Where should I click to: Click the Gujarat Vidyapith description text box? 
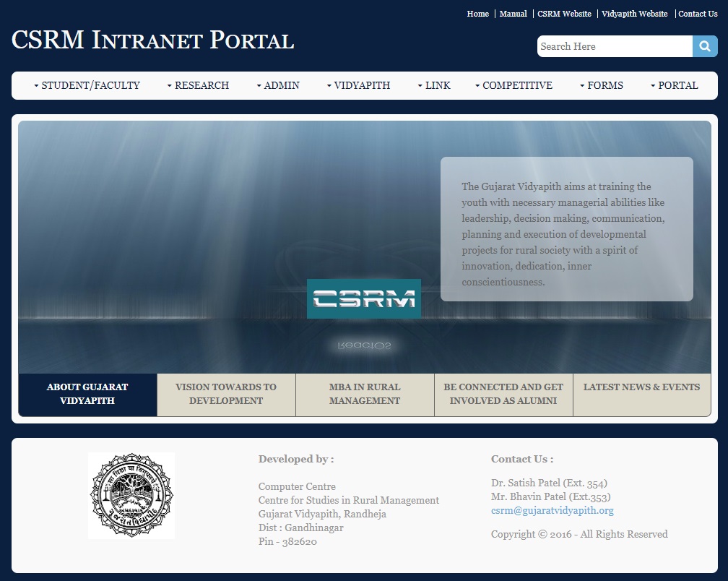tap(566, 229)
